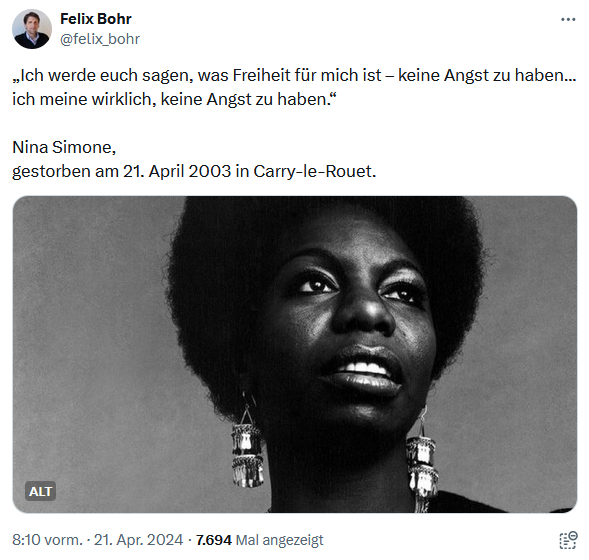Viewport: 589px width, 560px height.
Task: Click the dashed list icon beside view count
Action: (568, 540)
